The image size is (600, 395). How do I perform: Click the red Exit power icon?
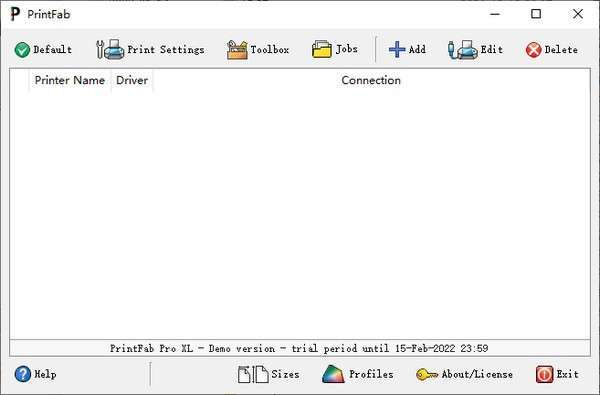coord(544,374)
